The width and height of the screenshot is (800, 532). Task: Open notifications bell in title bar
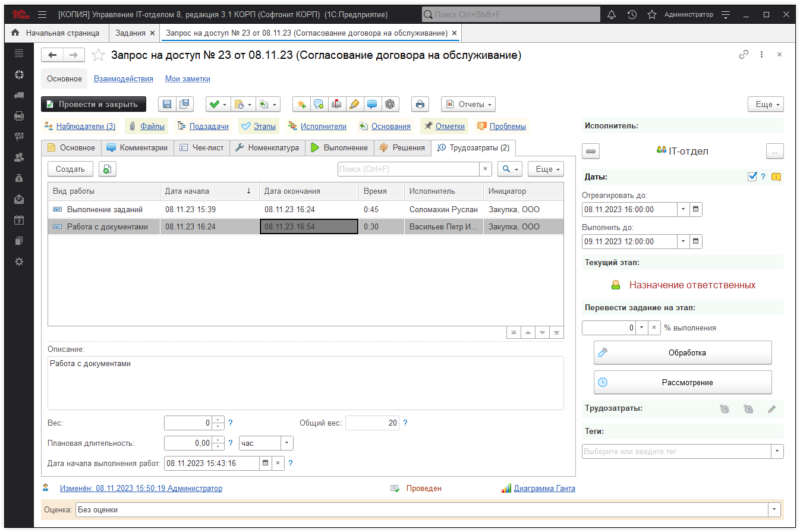click(612, 14)
